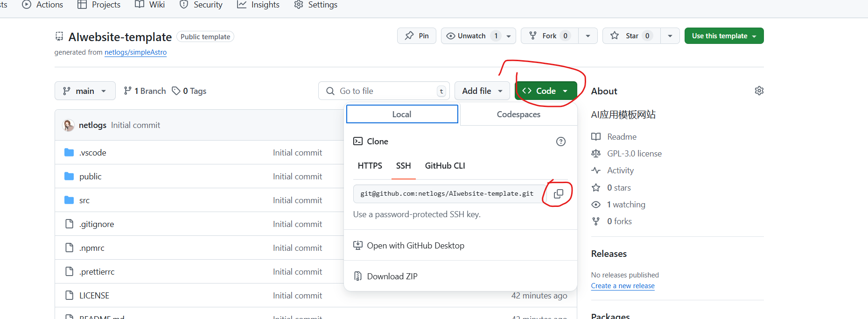Open the netlogs author link
Viewport: 868px width, 319px height.
click(92, 125)
